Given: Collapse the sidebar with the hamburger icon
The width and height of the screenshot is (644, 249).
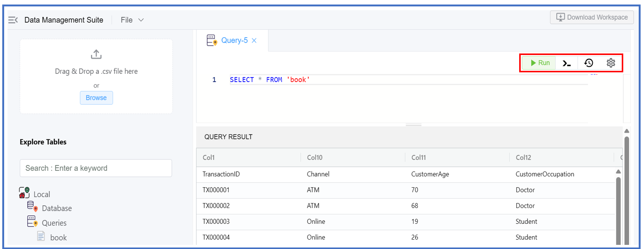Looking at the screenshot, I should pyautogui.click(x=13, y=20).
